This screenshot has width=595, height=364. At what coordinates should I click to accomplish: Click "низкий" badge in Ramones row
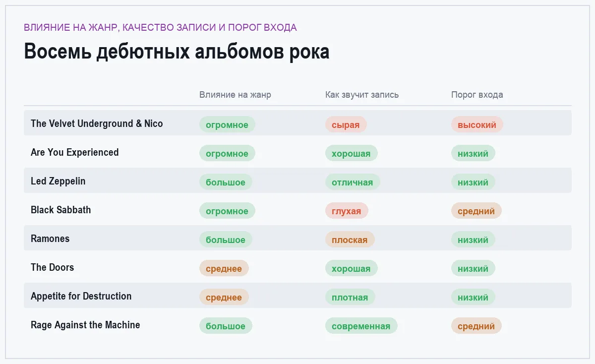[473, 240]
